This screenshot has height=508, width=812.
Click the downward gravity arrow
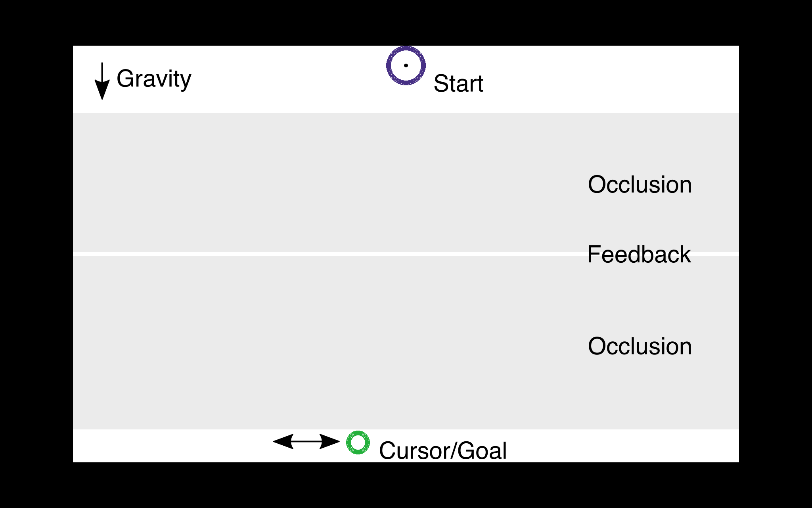tap(102, 81)
